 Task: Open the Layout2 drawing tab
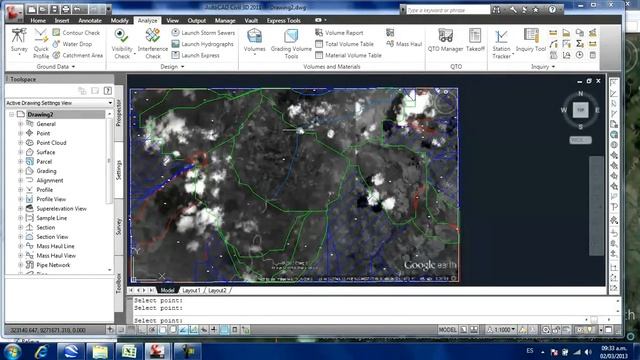point(217,290)
